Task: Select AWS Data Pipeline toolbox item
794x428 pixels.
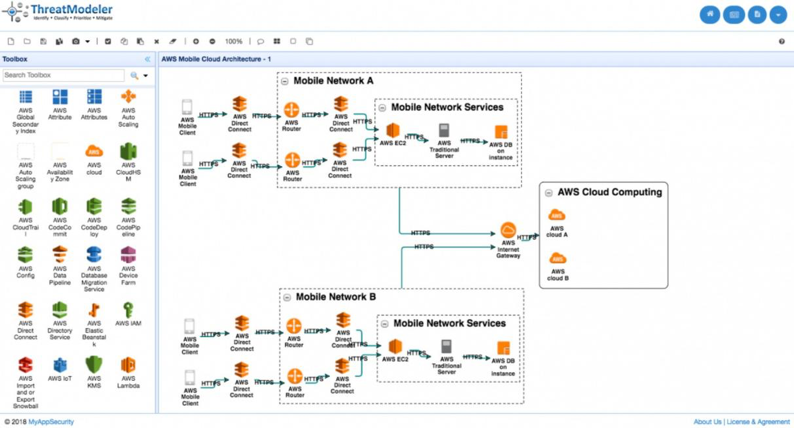Action: [x=60, y=266]
